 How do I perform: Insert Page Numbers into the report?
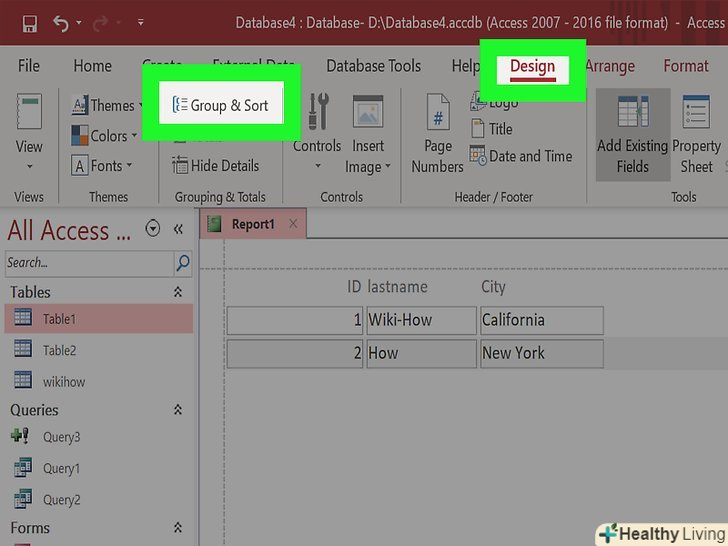click(437, 135)
